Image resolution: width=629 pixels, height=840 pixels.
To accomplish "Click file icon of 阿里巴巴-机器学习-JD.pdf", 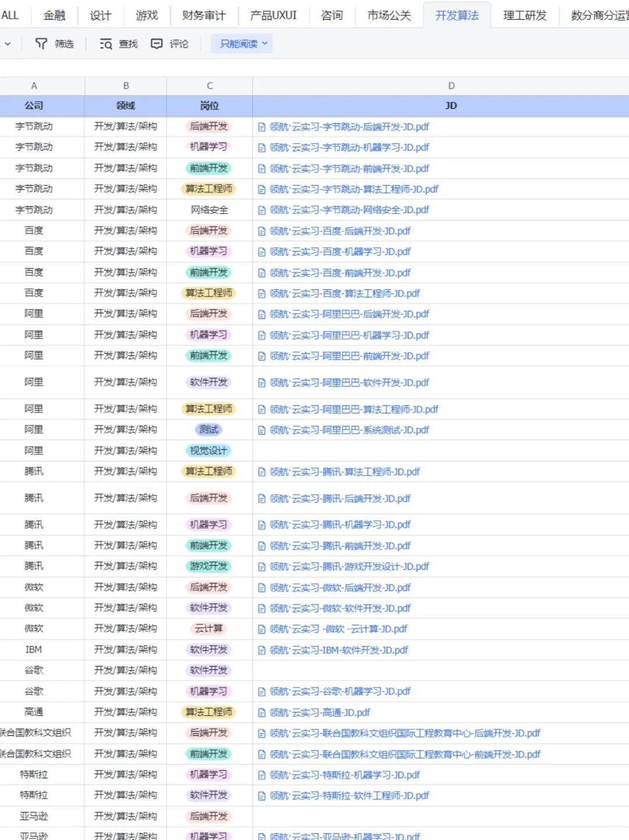I will click(x=262, y=335).
